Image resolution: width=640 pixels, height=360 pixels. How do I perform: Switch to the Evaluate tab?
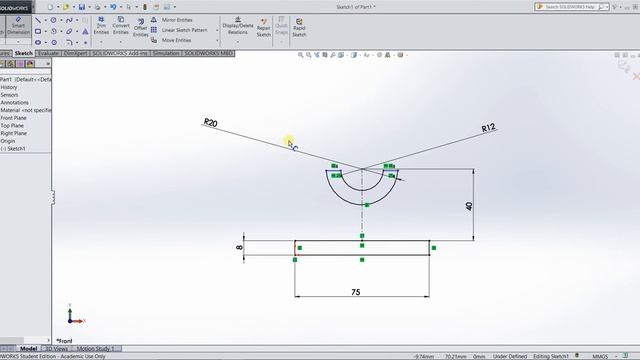click(x=48, y=53)
